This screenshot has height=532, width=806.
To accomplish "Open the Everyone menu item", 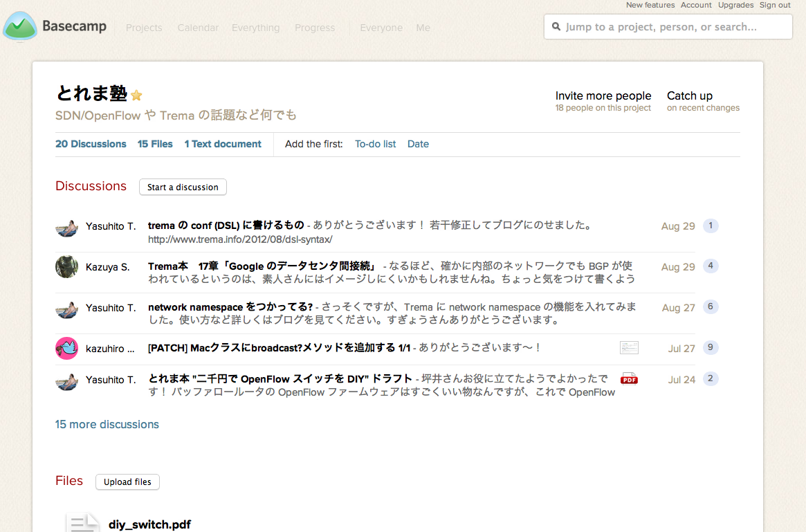I will (x=381, y=28).
